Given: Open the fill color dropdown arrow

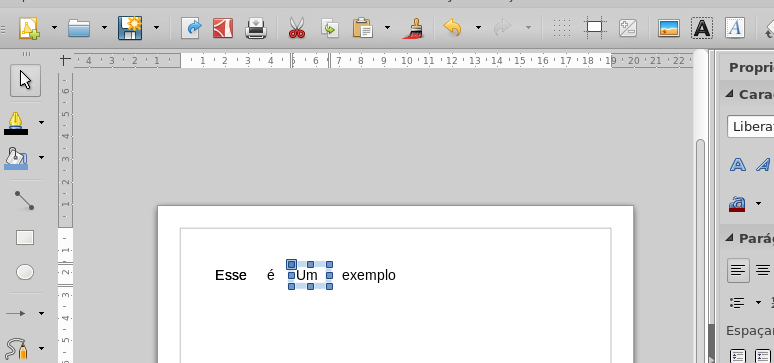Looking at the screenshot, I should 41,158.
